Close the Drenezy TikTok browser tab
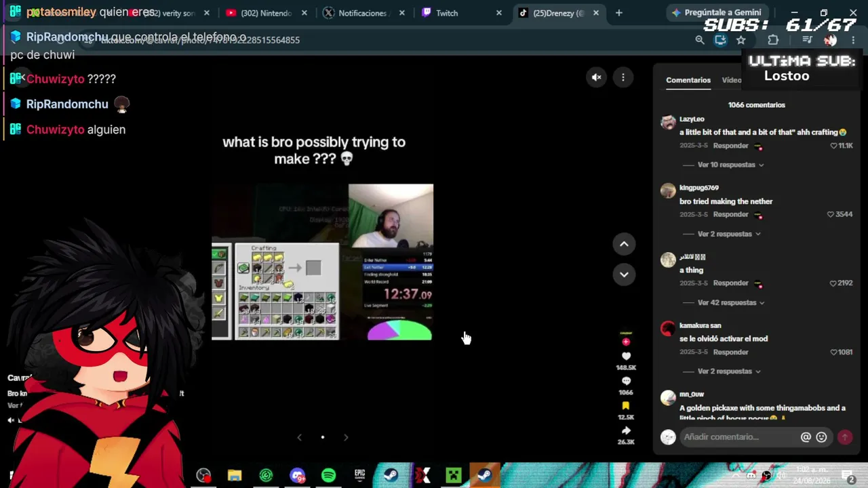The width and height of the screenshot is (868, 488). pos(596,13)
